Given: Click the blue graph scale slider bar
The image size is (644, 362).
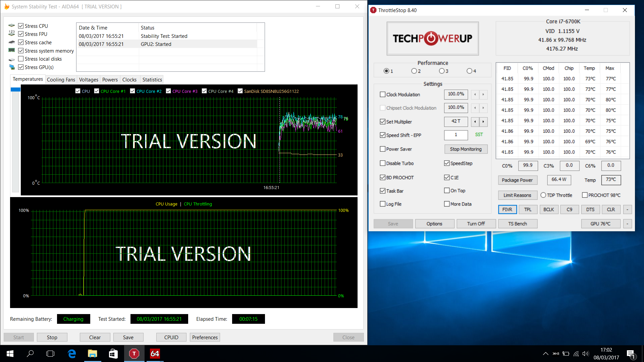Looking at the screenshot, I should click(15, 89).
